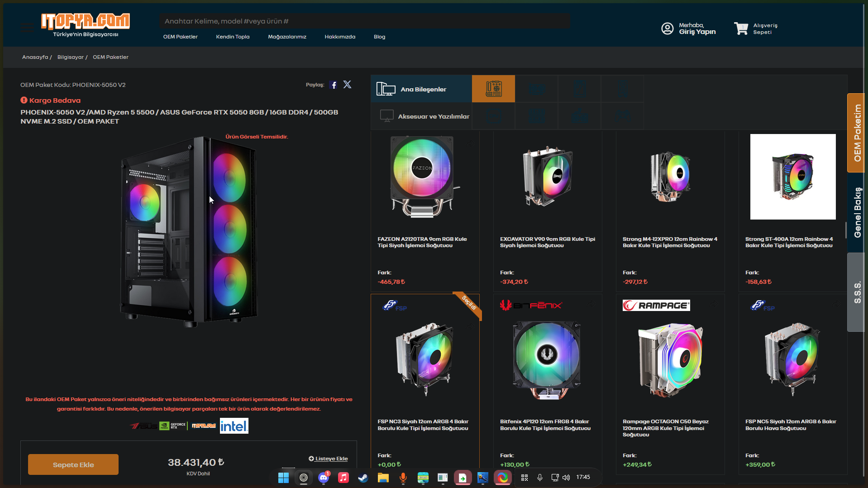Screen dimensions: 868x488
Task: Click the FSP logo on NC3 card
Action: (x=395, y=306)
